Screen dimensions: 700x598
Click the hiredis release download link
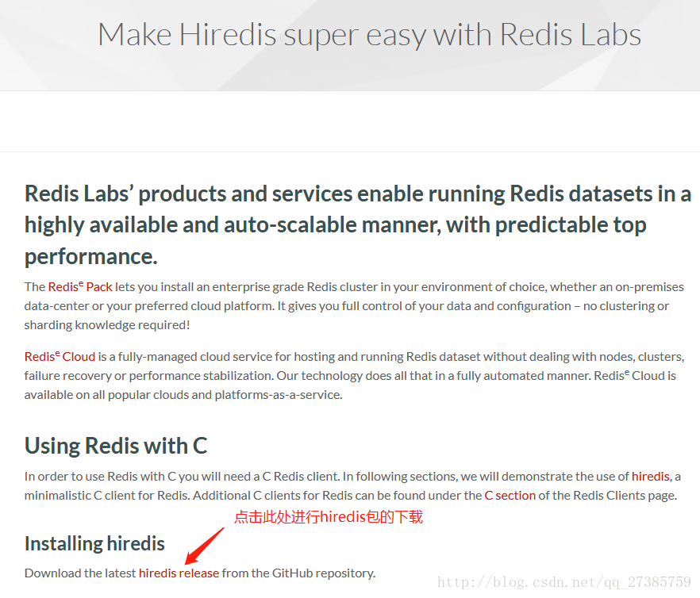[179, 573]
